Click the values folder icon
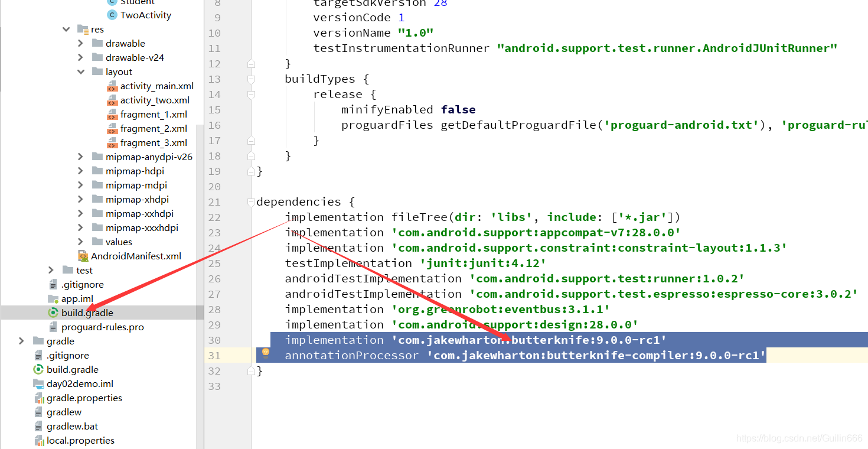The width and height of the screenshot is (868, 449). coord(97,242)
